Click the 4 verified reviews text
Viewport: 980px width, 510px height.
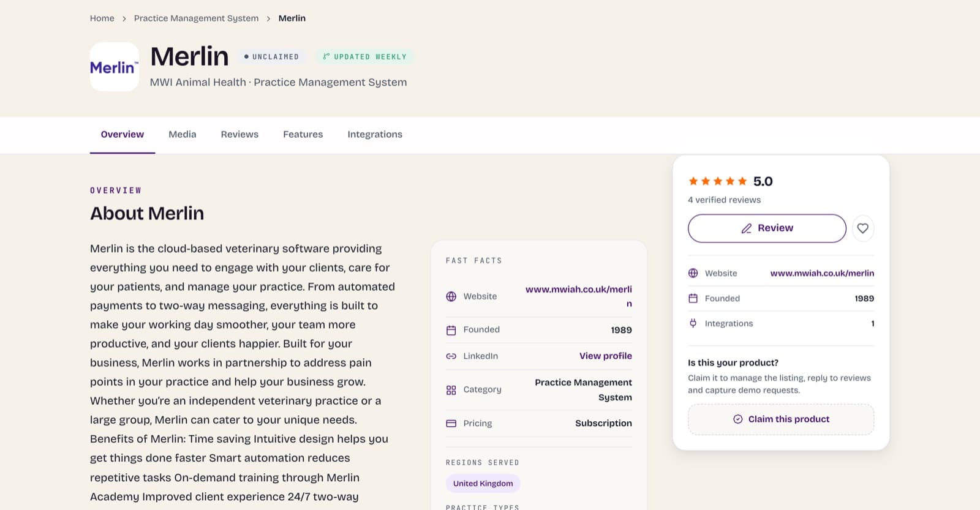pyautogui.click(x=724, y=200)
